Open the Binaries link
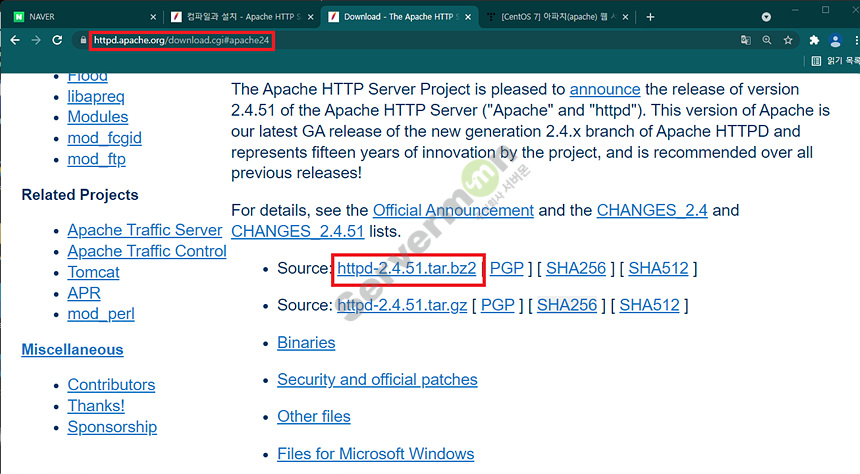The image size is (860, 474). pos(306,342)
